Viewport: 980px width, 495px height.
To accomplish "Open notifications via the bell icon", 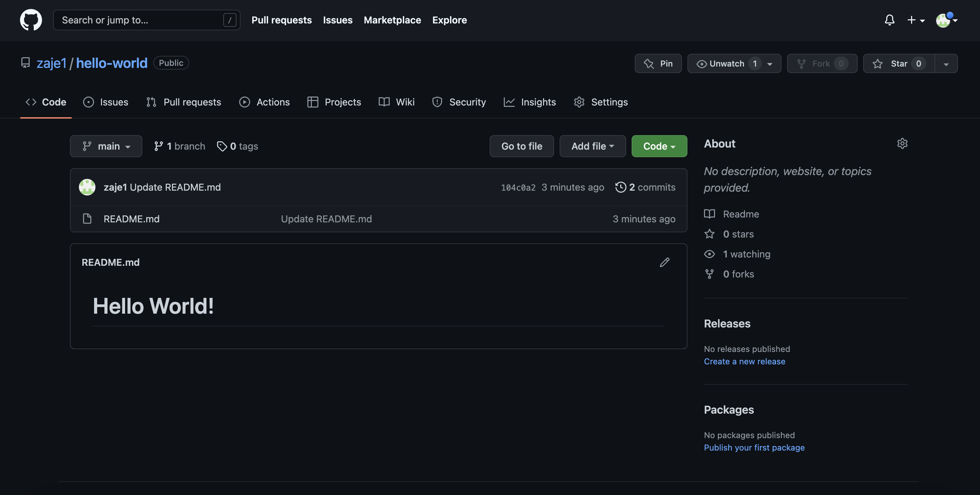I will click(889, 20).
